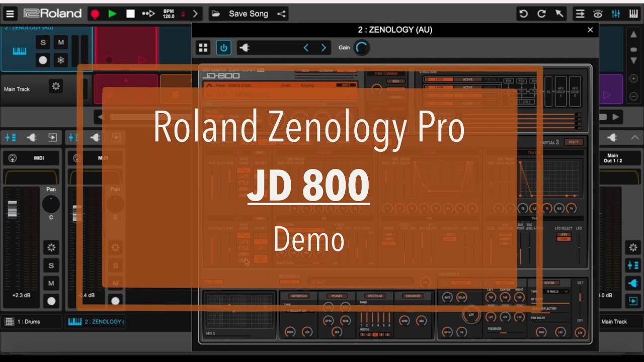Click the Save Song button

[x=249, y=14]
